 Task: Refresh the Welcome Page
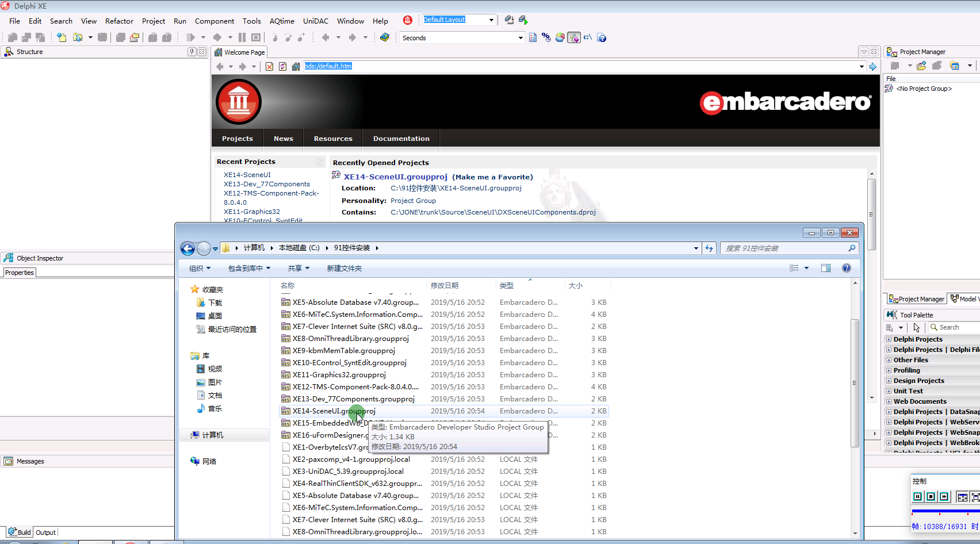click(x=282, y=67)
